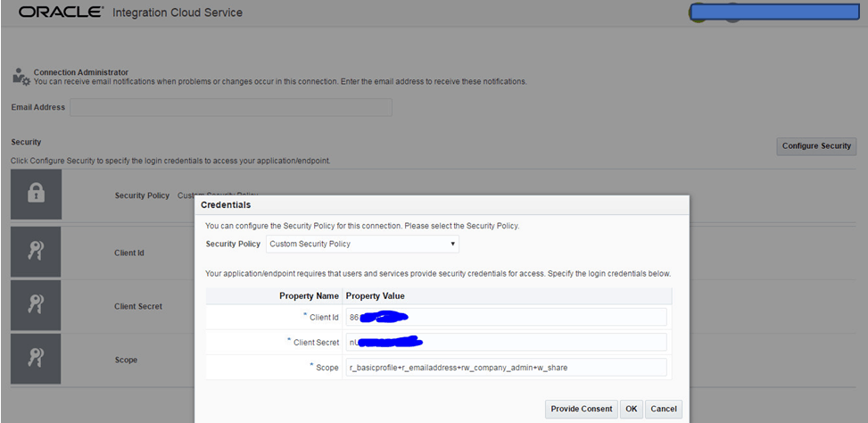Click the Property Name column header
868x423 pixels.
point(309,296)
